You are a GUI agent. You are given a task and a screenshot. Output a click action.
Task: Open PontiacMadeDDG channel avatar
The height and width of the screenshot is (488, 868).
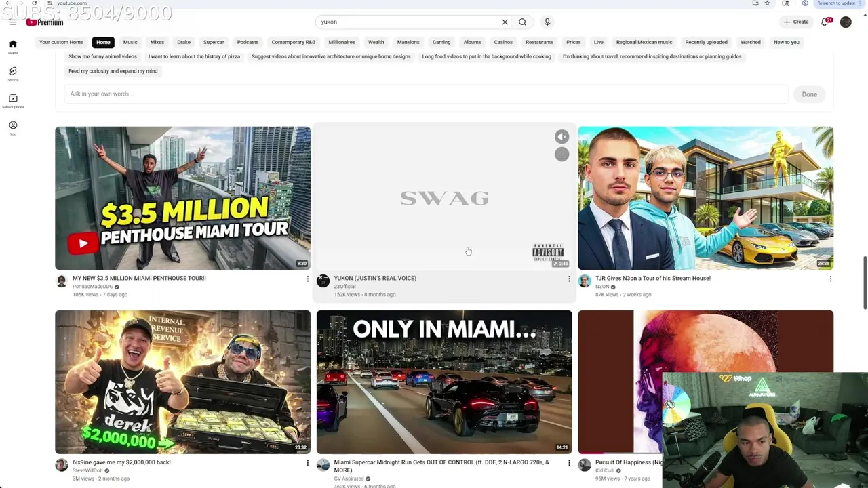[62, 281]
